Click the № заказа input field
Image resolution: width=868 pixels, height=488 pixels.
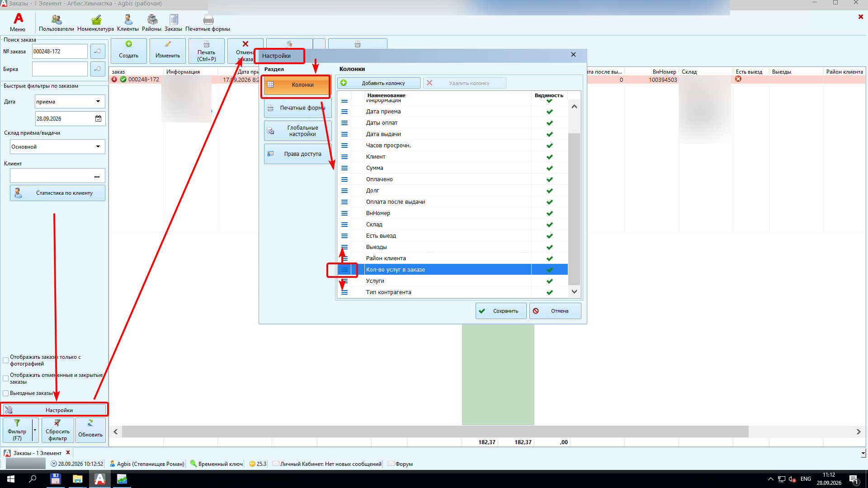[x=60, y=52]
